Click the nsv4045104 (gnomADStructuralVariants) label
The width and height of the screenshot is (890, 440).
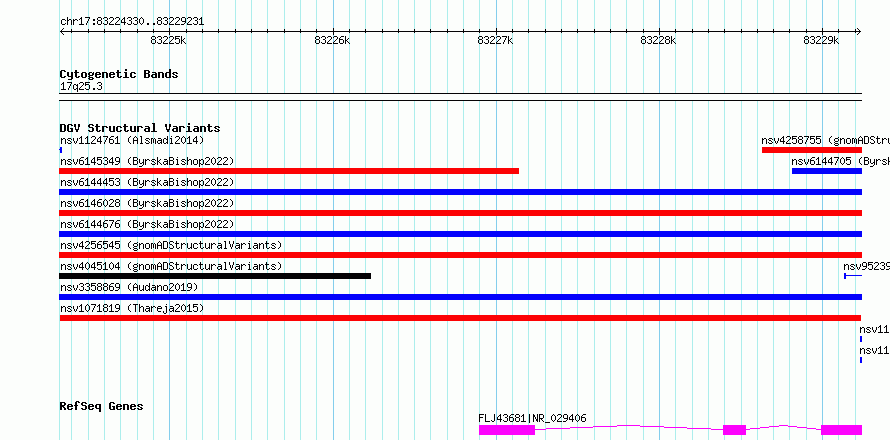(x=171, y=266)
